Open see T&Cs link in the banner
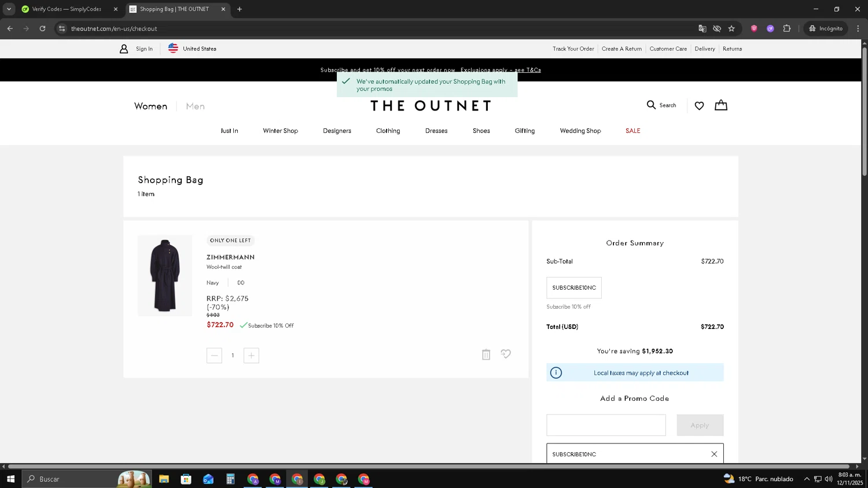The width and height of the screenshot is (868, 488). 528,70
